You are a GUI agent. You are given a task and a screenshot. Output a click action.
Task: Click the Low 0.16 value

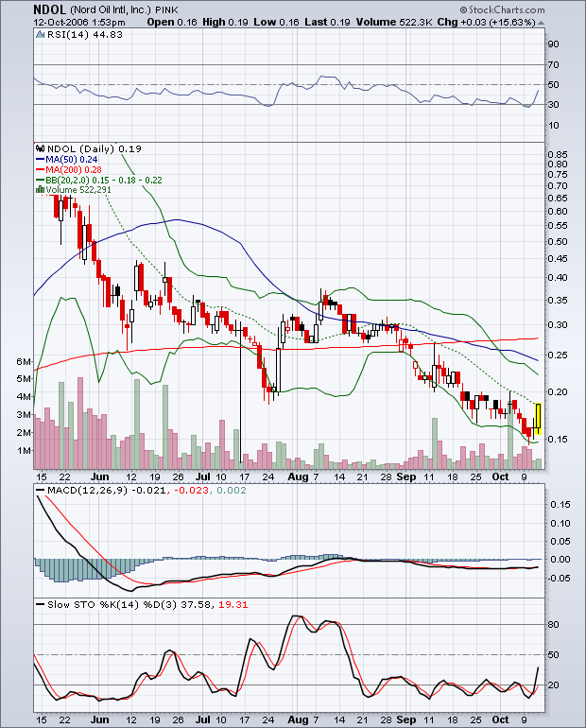[x=276, y=23]
